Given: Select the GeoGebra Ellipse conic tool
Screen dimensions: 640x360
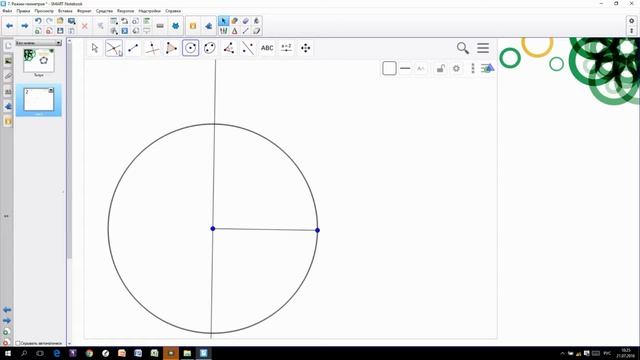Looking at the screenshot, I should [x=210, y=48].
